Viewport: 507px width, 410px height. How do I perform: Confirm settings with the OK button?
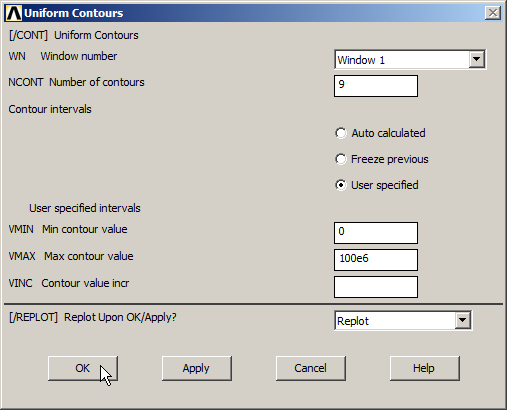click(x=83, y=368)
